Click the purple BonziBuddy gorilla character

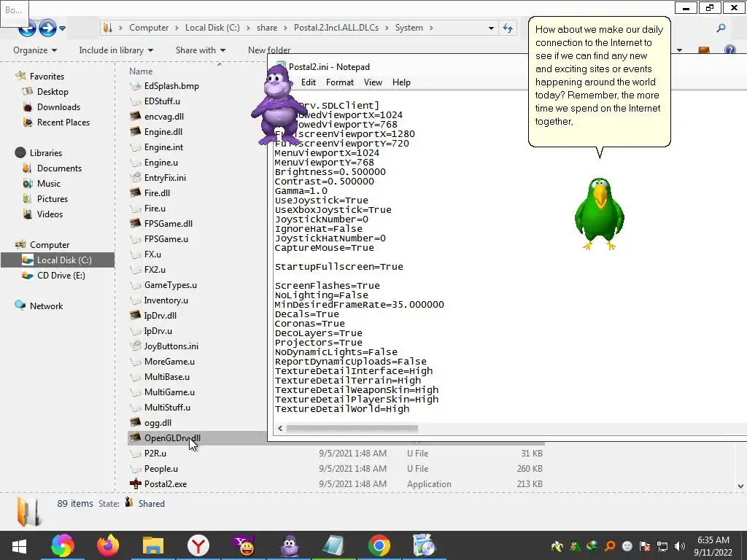click(x=278, y=105)
